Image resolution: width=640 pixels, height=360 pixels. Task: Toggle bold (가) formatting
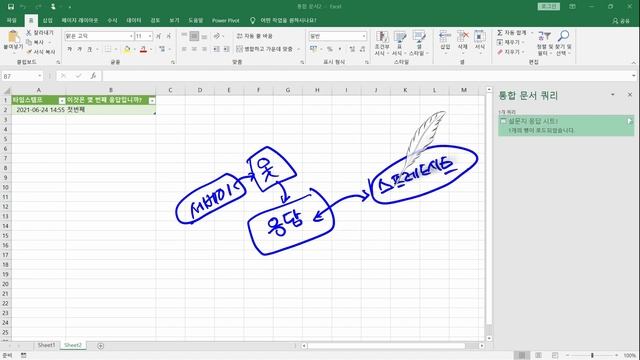tap(69, 49)
